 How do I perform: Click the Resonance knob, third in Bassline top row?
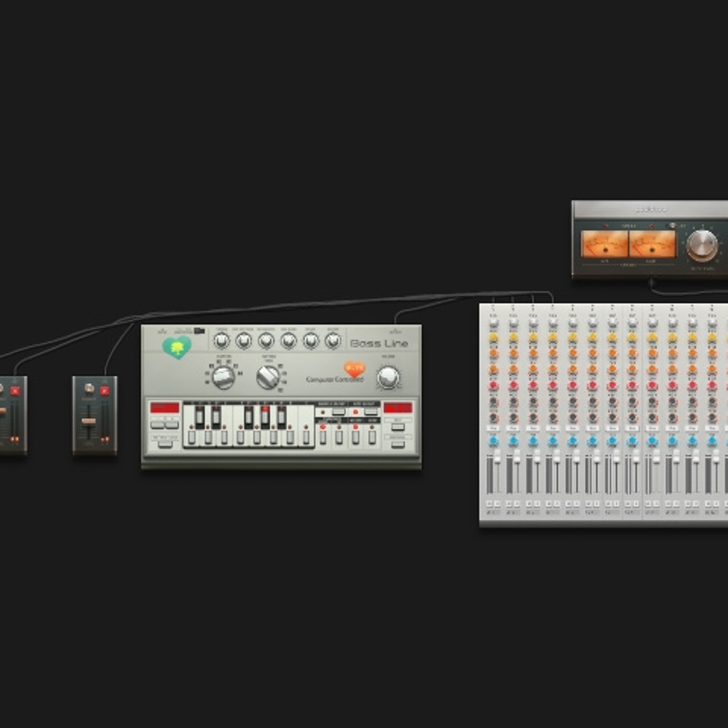(266, 341)
